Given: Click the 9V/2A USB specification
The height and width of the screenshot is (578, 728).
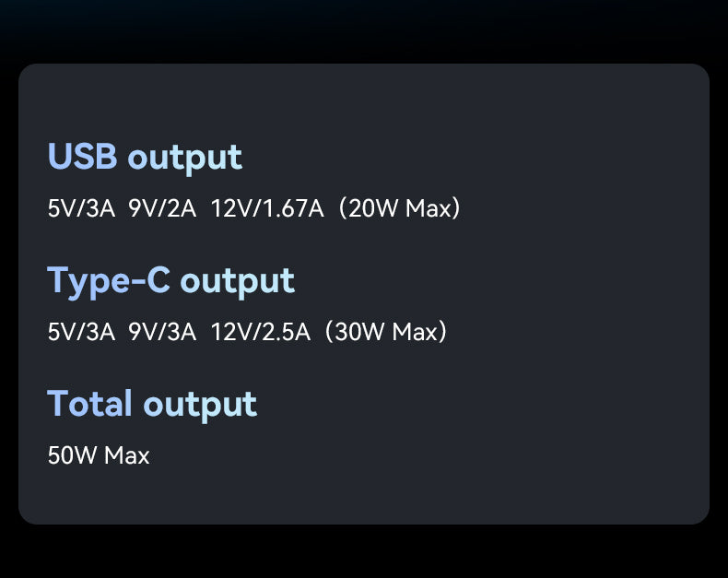Looking at the screenshot, I should pyautogui.click(x=162, y=208).
